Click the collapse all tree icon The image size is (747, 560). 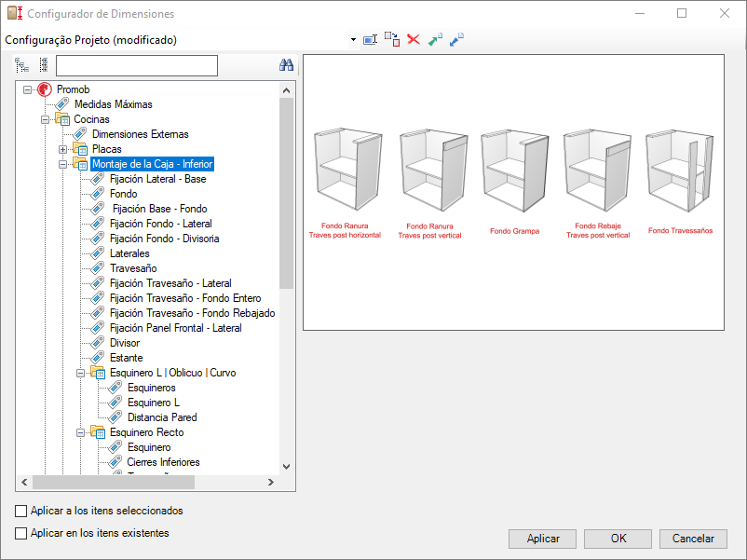click(x=44, y=65)
